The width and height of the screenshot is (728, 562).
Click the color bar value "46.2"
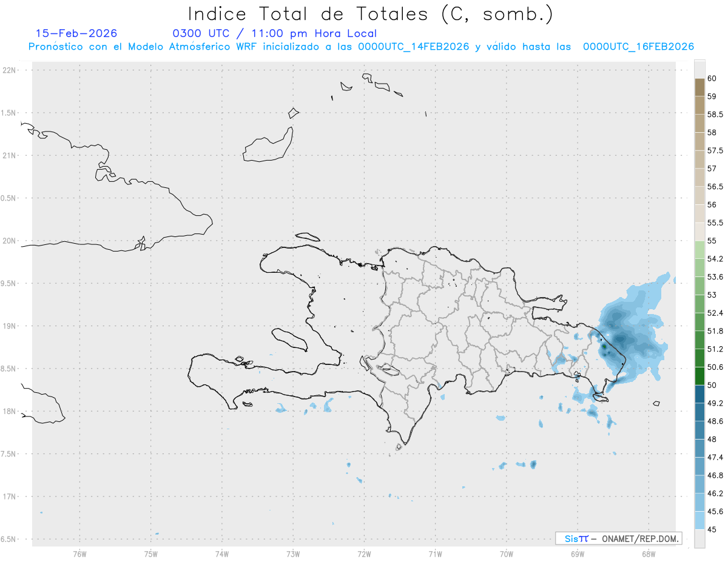pos(715,493)
